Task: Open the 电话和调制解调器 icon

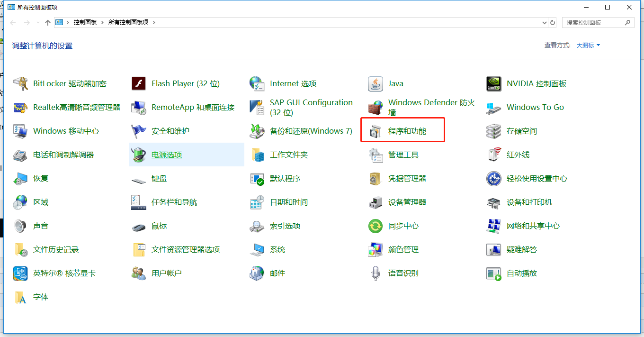Action: coord(20,155)
